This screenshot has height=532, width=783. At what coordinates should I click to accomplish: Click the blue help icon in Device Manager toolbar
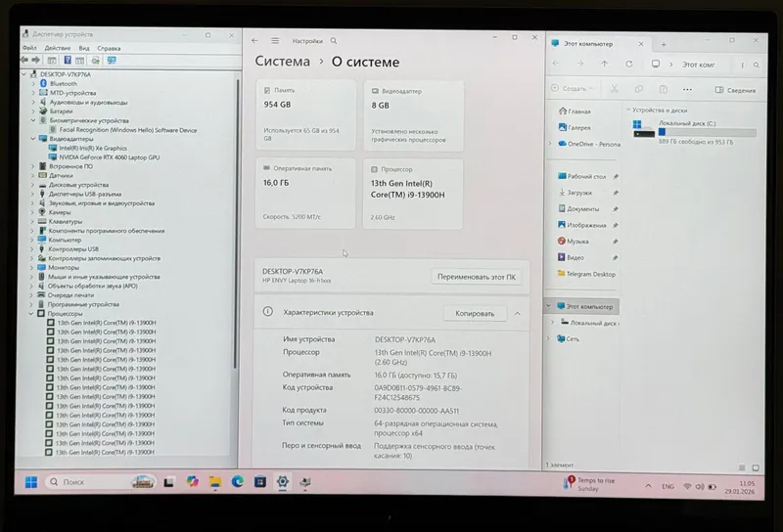(67, 61)
